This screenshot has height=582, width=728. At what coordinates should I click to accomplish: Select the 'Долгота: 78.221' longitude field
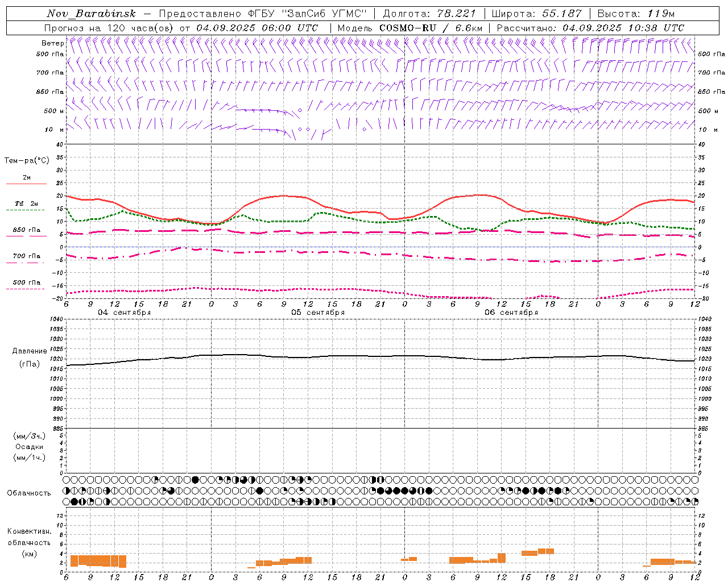(x=429, y=14)
